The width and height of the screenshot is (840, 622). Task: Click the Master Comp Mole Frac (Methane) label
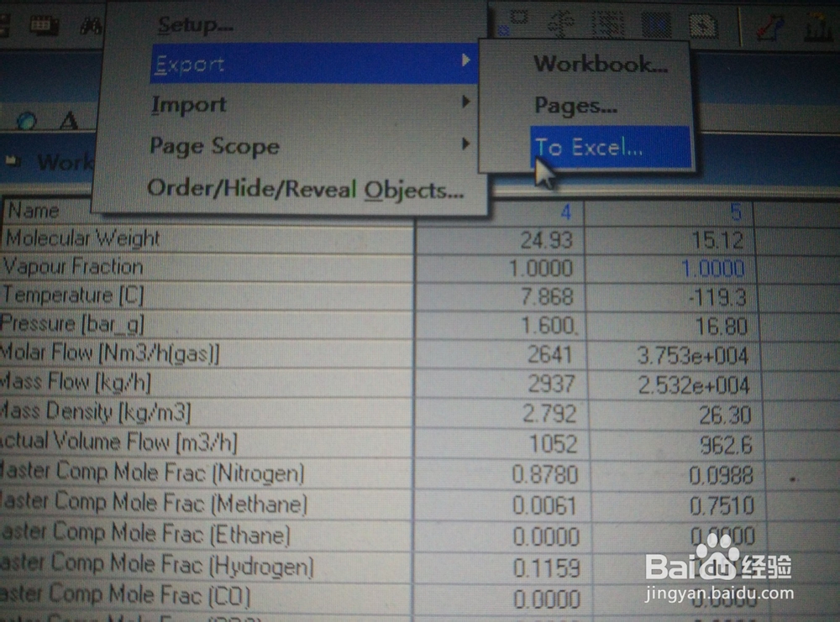point(153,503)
